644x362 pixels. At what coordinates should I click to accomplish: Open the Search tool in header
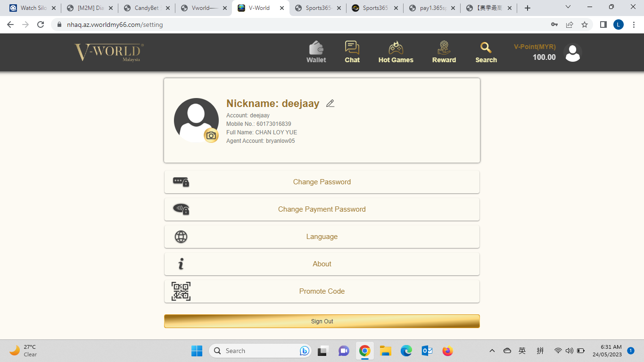(486, 52)
